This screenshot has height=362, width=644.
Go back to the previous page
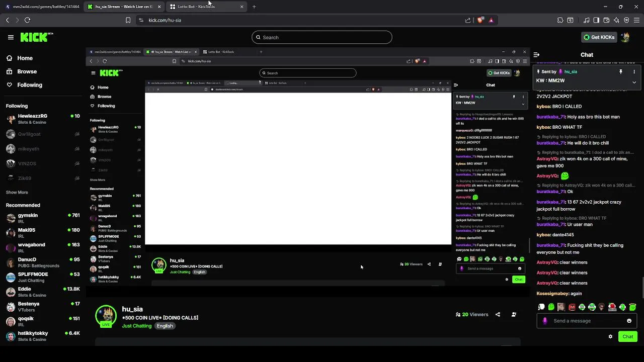point(7,20)
